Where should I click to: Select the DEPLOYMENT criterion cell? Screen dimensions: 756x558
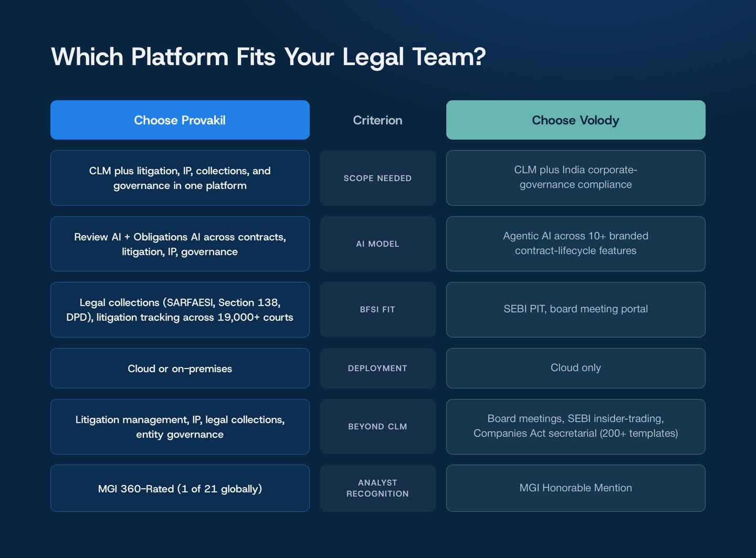point(378,368)
